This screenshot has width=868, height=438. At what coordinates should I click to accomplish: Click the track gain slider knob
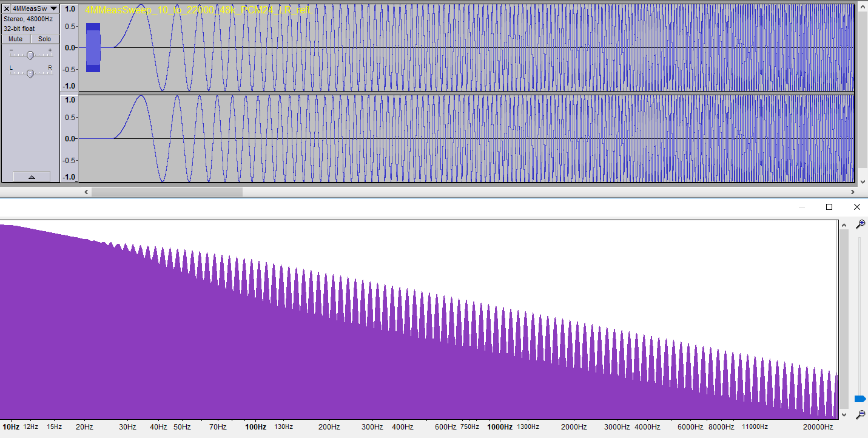(x=30, y=55)
